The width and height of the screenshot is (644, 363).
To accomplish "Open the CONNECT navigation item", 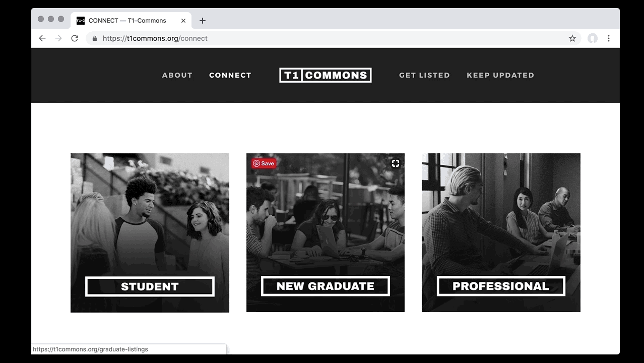I will [x=230, y=75].
